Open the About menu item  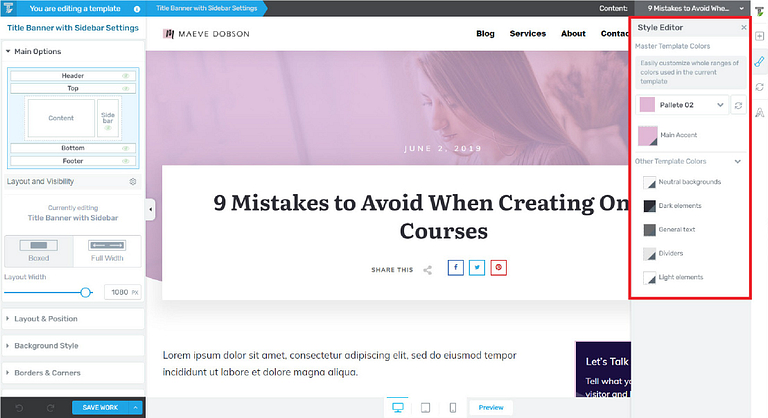tap(573, 34)
